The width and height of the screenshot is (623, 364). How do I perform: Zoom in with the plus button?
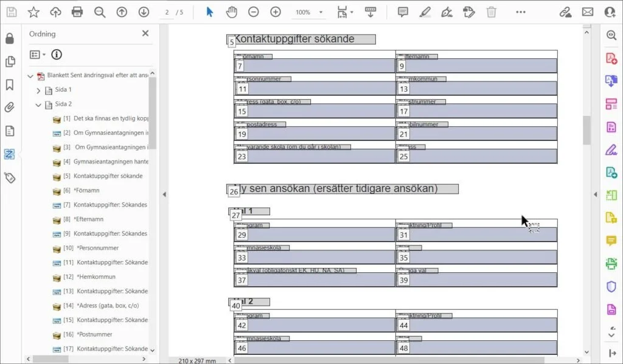276,12
